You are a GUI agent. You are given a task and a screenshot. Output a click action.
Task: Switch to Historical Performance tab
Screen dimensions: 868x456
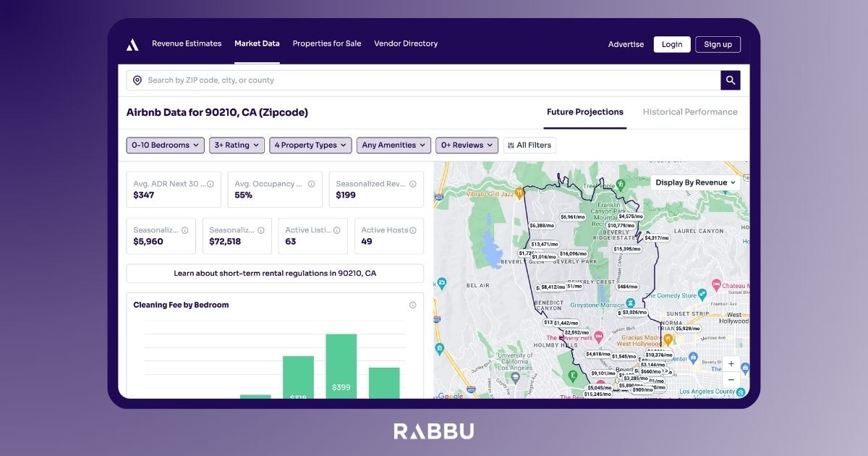[690, 112]
